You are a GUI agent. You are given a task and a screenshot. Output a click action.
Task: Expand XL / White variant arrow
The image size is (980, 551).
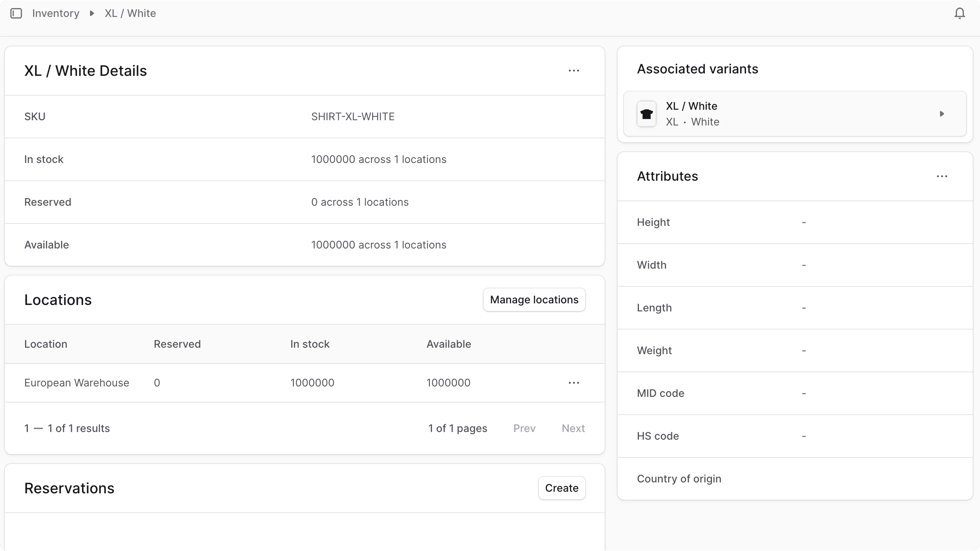pyautogui.click(x=942, y=114)
